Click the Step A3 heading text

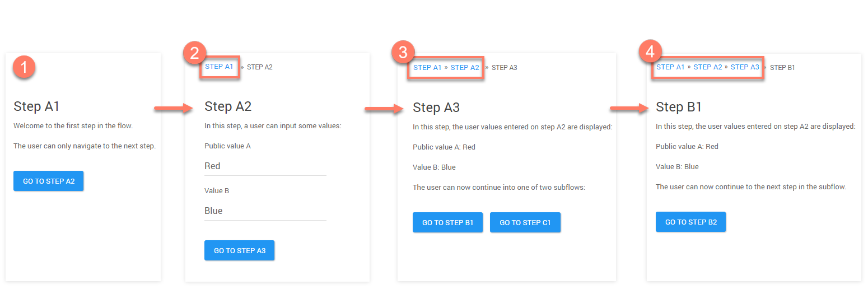point(435,108)
